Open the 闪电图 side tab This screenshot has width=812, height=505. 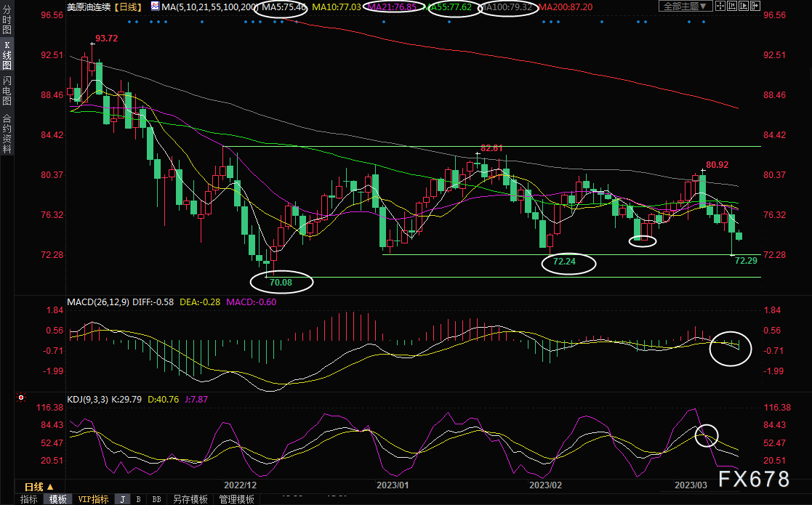pos(7,91)
